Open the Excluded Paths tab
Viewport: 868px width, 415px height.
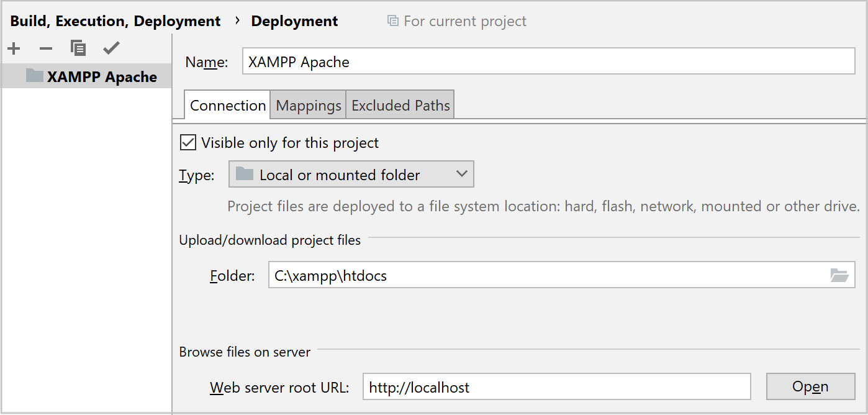coord(400,106)
